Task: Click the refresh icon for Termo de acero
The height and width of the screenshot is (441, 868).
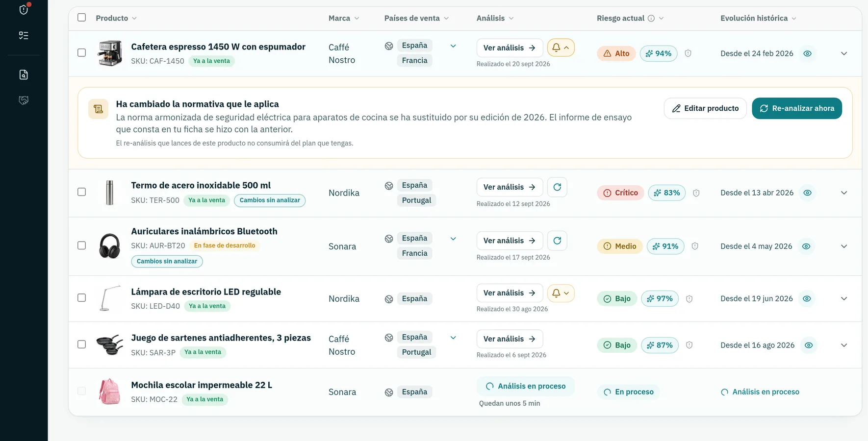Action: click(x=557, y=187)
